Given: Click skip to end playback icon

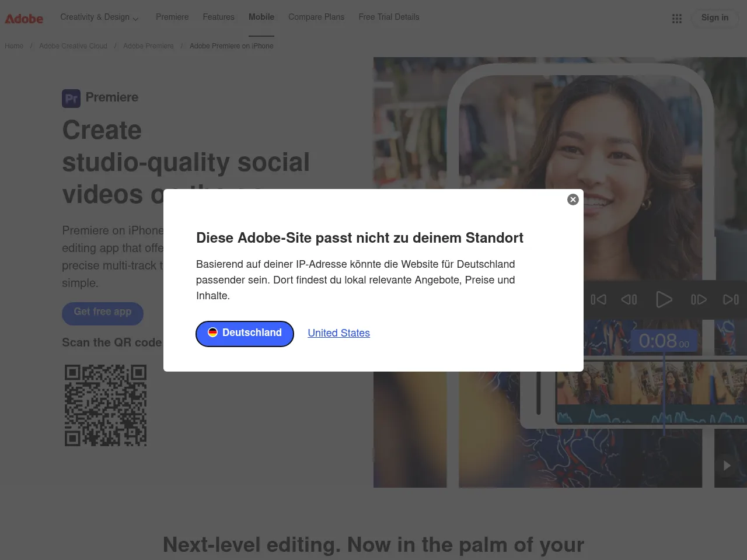Looking at the screenshot, I should [731, 299].
